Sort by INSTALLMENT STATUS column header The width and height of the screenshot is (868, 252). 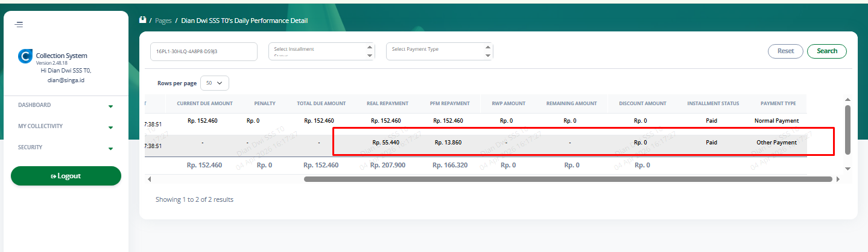pyautogui.click(x=713, y=103)
